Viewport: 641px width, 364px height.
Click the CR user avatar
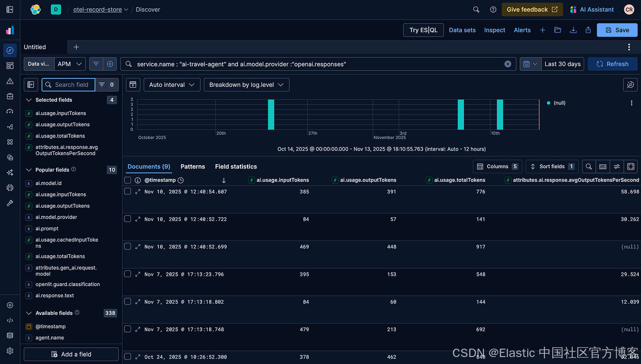[629, 9]
